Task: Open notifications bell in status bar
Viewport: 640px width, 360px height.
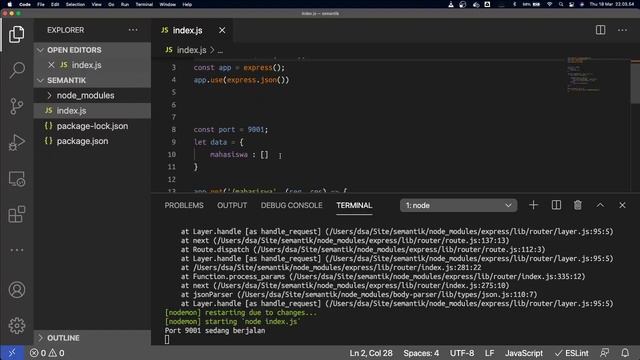Action: (x=625, y=353)
